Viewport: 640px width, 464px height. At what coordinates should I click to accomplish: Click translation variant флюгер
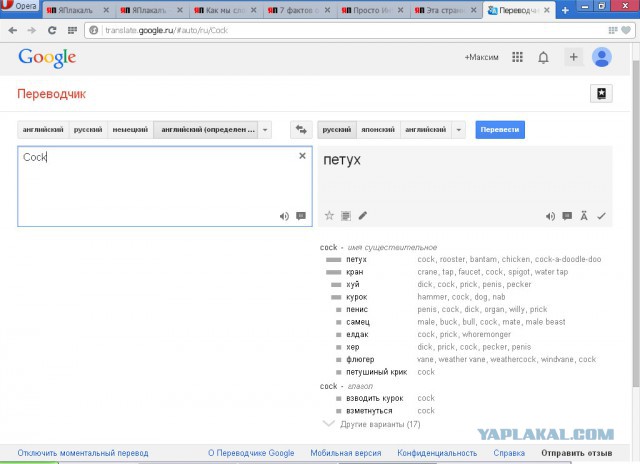click(x=360, y=360)
